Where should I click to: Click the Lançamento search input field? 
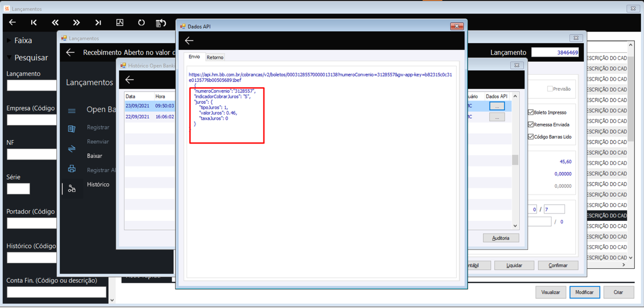pos(32,85)
